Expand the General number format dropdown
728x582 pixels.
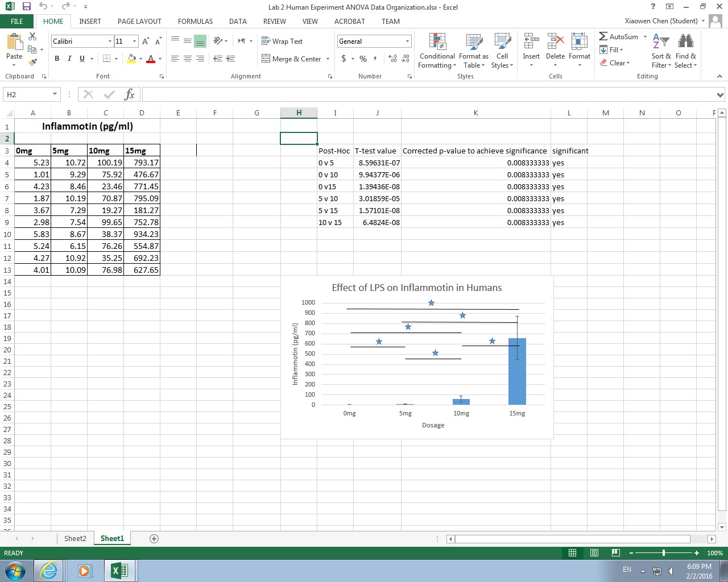tap(407, 41)
